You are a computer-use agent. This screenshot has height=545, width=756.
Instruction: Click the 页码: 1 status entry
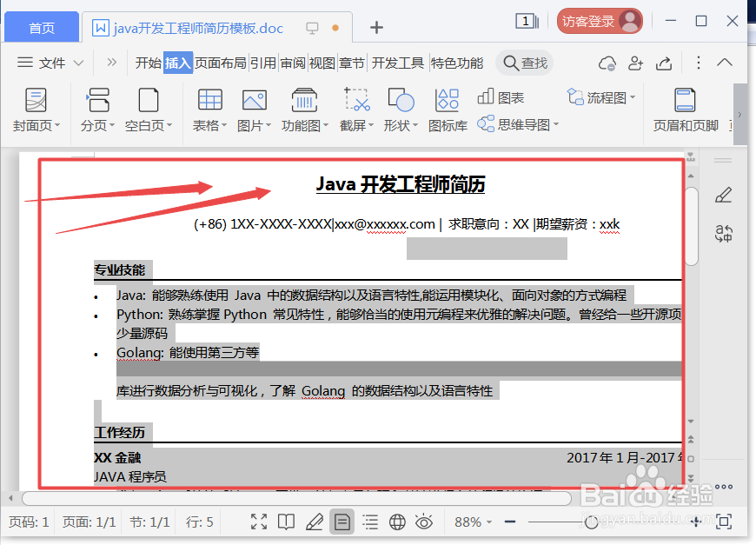(29, 522)
